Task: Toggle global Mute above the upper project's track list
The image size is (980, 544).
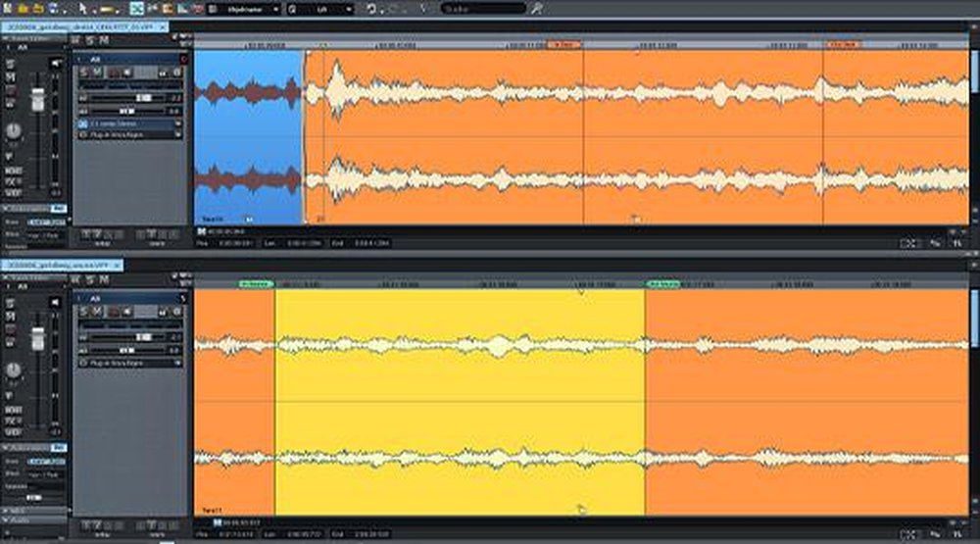Action: tap(104, 40)
